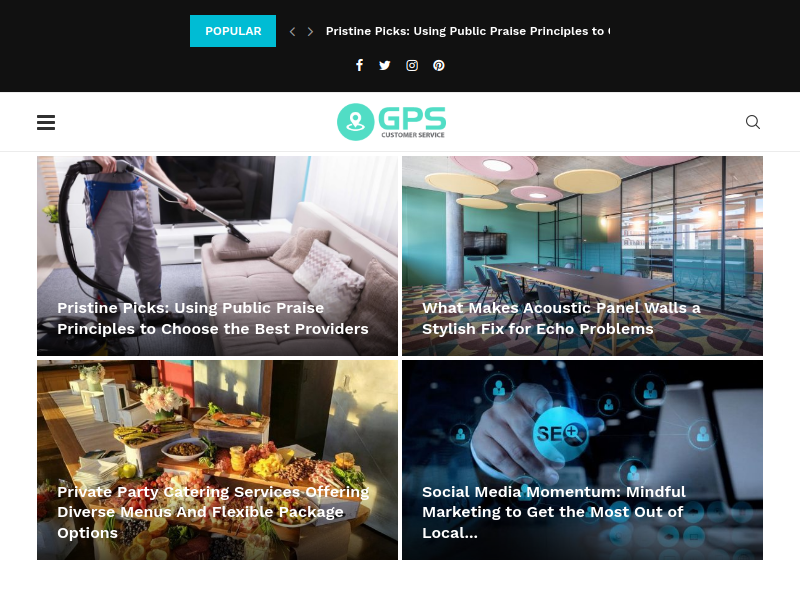Open Acoustic Panel Walls article title
The width and height of the screenshot is (800, 600).
pos(561,318)
